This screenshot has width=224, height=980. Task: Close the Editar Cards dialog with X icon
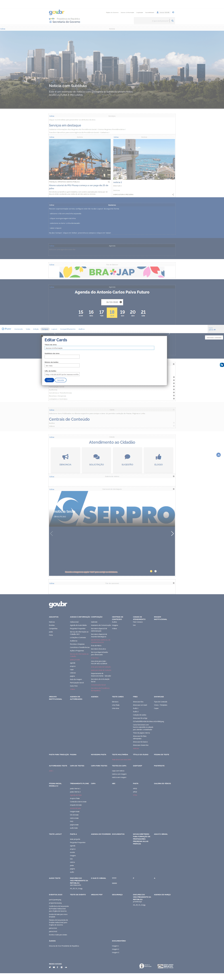(42, 336)
